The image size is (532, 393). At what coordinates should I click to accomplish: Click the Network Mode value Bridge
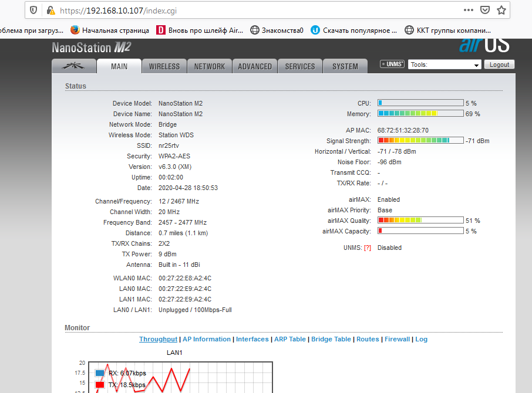coord(167,124)
